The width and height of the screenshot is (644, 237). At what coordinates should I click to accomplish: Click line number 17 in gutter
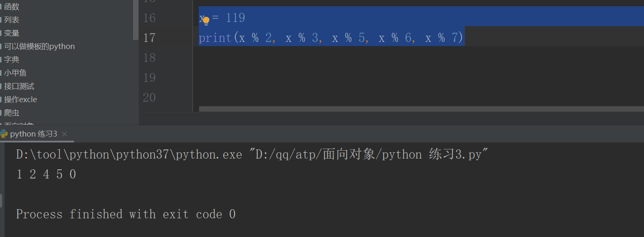pos(149,38)
